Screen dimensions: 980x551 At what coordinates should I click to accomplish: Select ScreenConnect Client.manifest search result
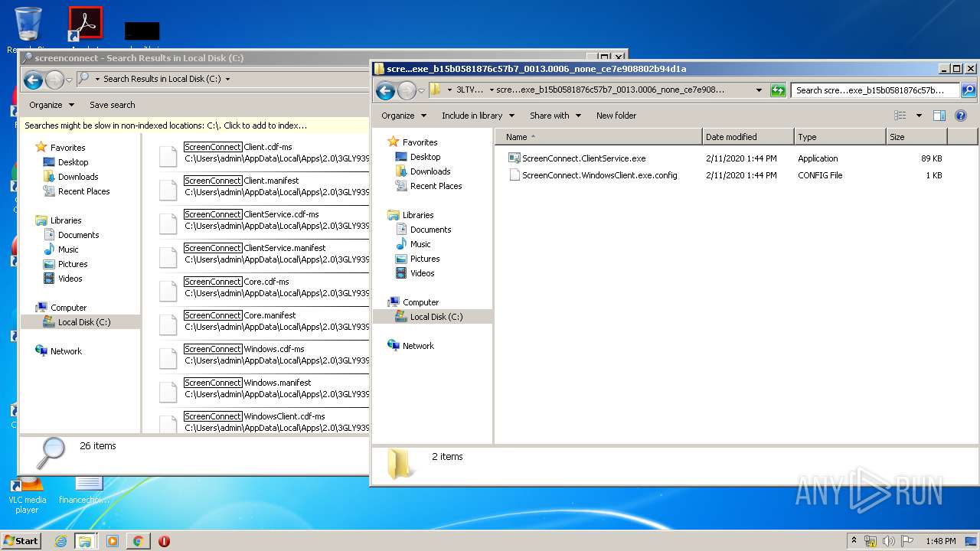coord(264,187)
